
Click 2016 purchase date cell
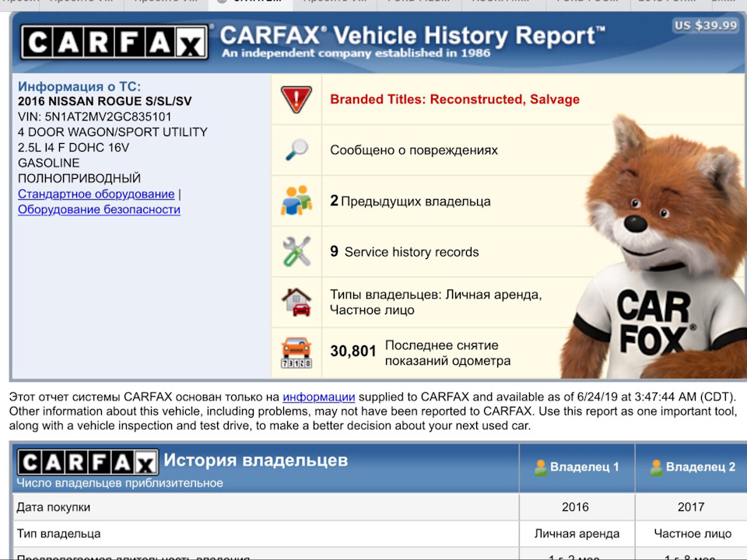(x=576, y=506)
